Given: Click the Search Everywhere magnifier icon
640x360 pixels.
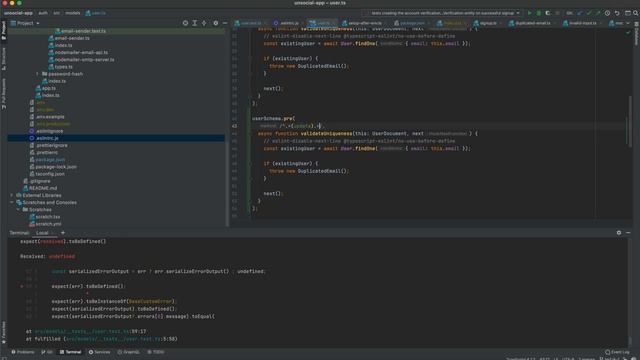Looking at the screenshot, I should pos(636,13).
